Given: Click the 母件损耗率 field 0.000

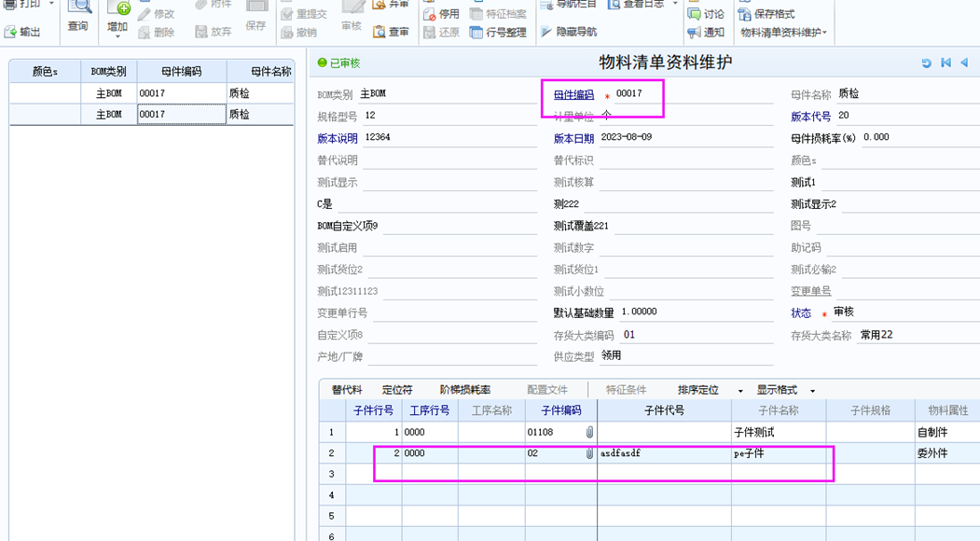Looking at the screenshot, I should [x=920, y=138].
